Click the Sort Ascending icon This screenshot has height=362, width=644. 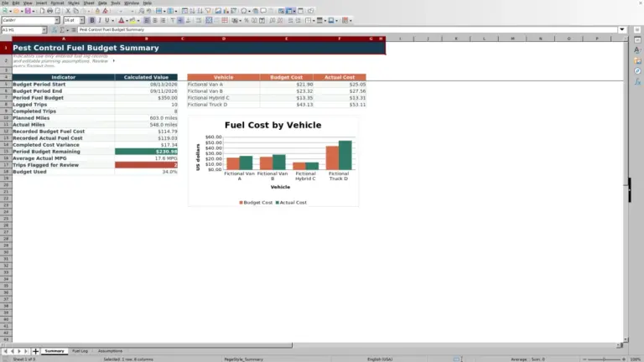[192, 11]
